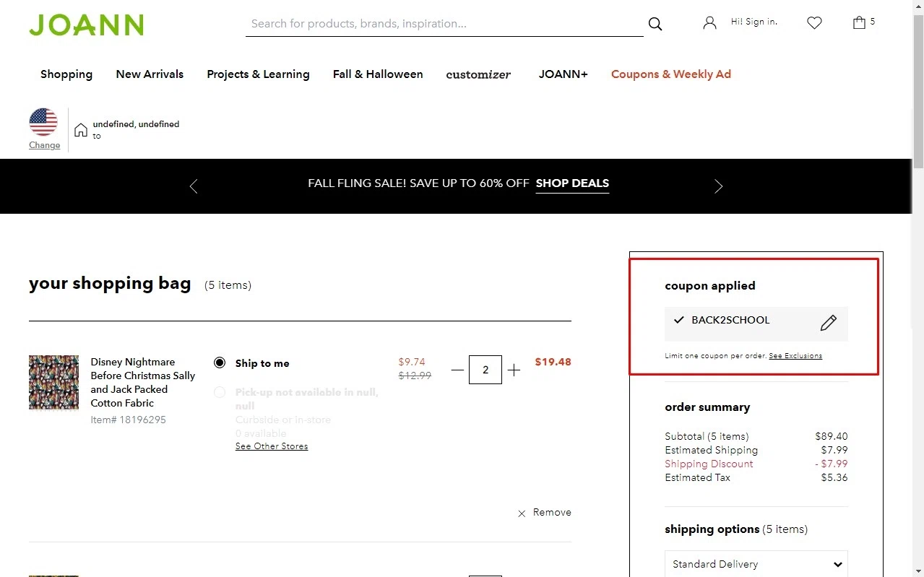Open the New Arrivals menu
Image resolution: width=924 pixels, height=577 pixels.
click(150, 74)
